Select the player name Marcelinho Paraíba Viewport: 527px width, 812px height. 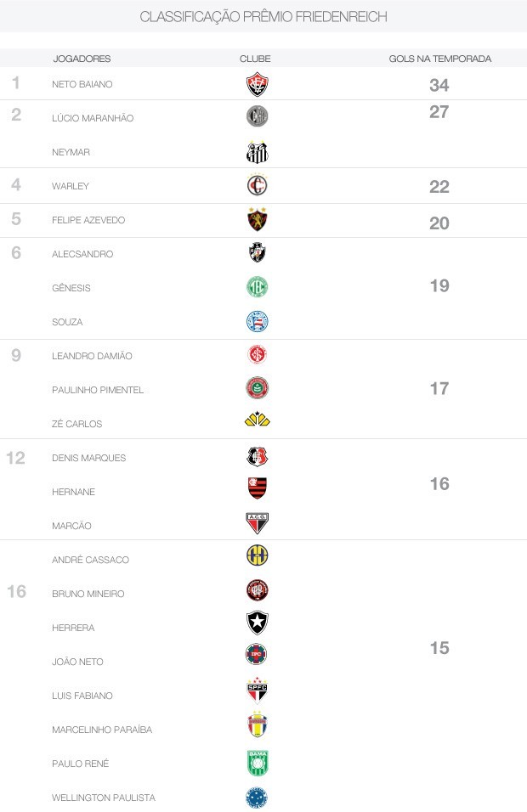tap(102, 730)
